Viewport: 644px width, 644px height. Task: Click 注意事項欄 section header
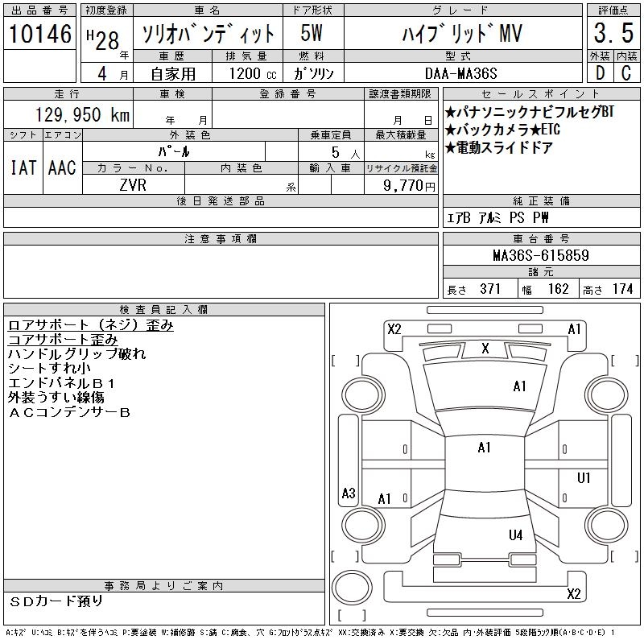[x=221, y=239]
